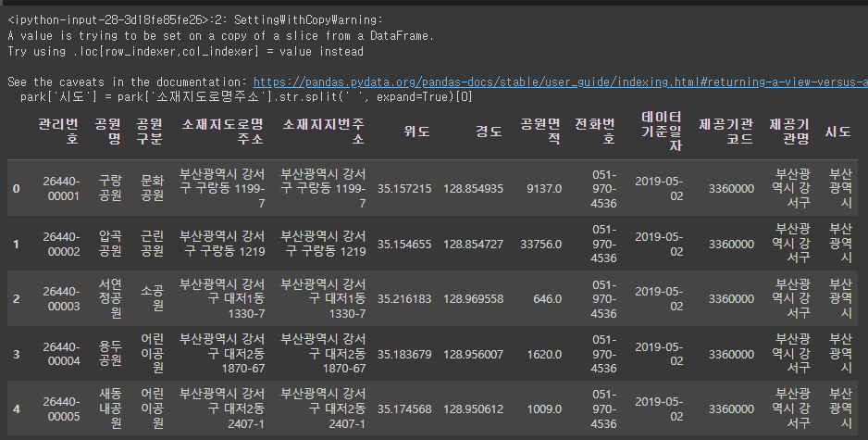Click the 데이터기준일자 column header
Image resolution: width=868 pixels, height=440 pixels.
point(662,131)
